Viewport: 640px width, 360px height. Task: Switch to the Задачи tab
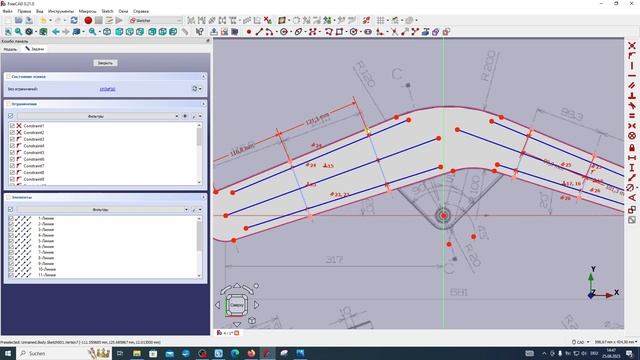pos(35,49)
